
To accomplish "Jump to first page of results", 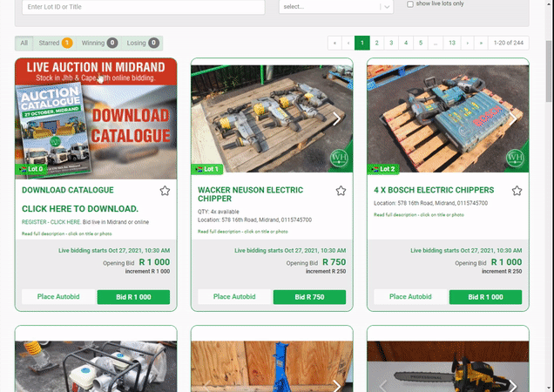I will [x=334, y=42].
